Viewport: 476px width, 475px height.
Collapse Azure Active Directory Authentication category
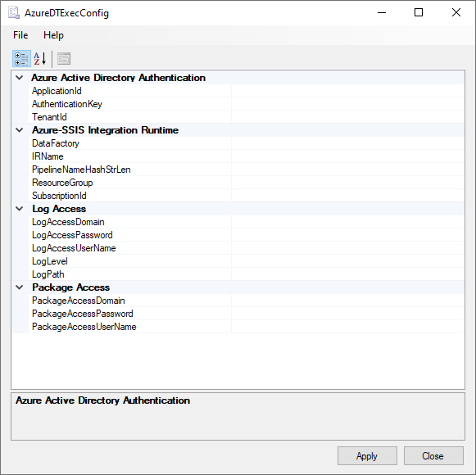(20, 78)
